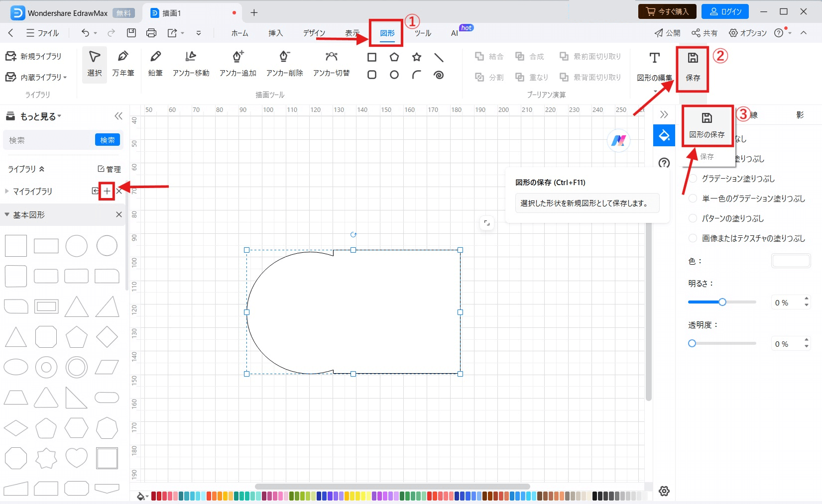The width and height of the screenshot is (822, 504).
Task: Click the heart shape in 基本図形
Action: pyautogui.click(x=77, y=458)
